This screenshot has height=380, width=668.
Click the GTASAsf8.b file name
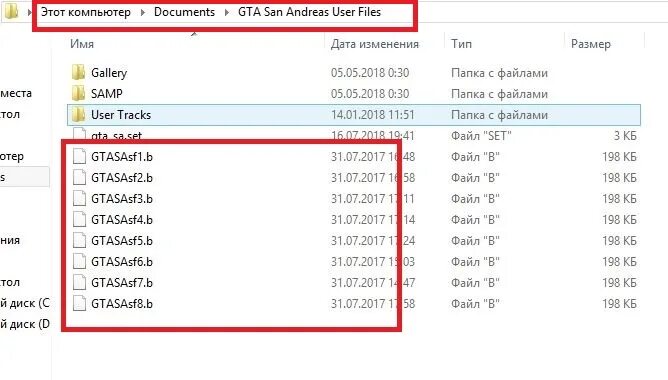pyautogui.click(x=122, y=304)
